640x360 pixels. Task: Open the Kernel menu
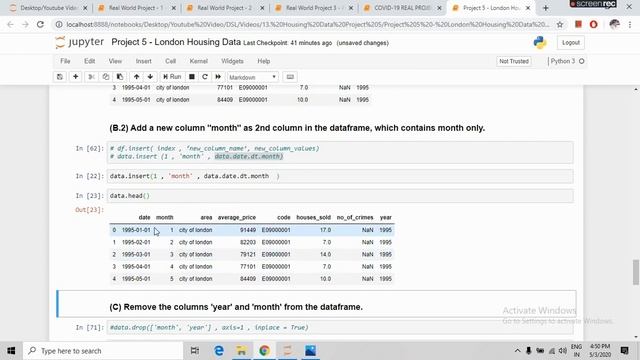199,61
